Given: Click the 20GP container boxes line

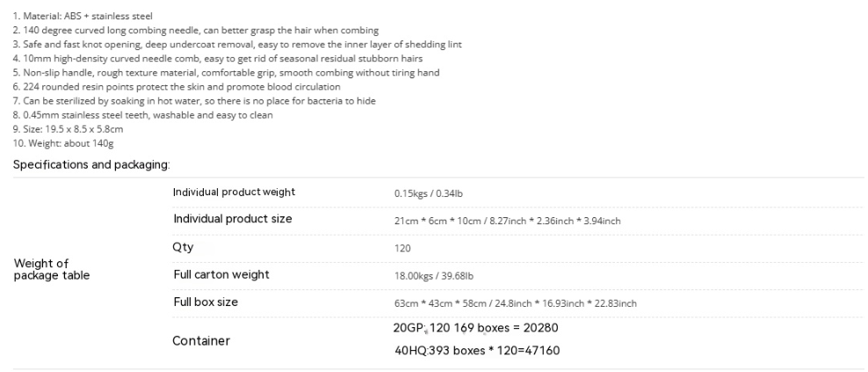Looking at the screenshot, I should (476, 328).
